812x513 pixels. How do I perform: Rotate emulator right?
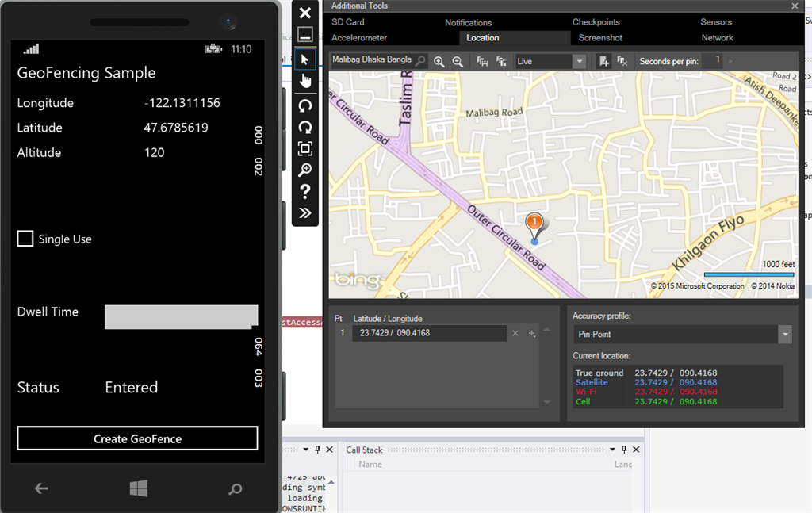pos(305,128)
